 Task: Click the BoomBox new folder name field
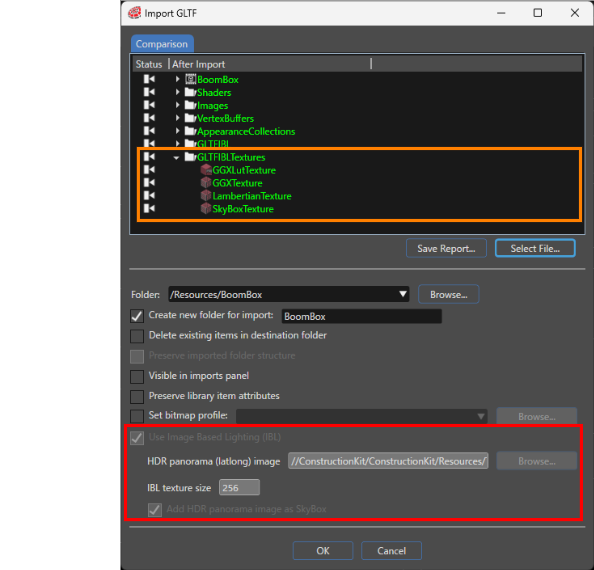point(362,316)
